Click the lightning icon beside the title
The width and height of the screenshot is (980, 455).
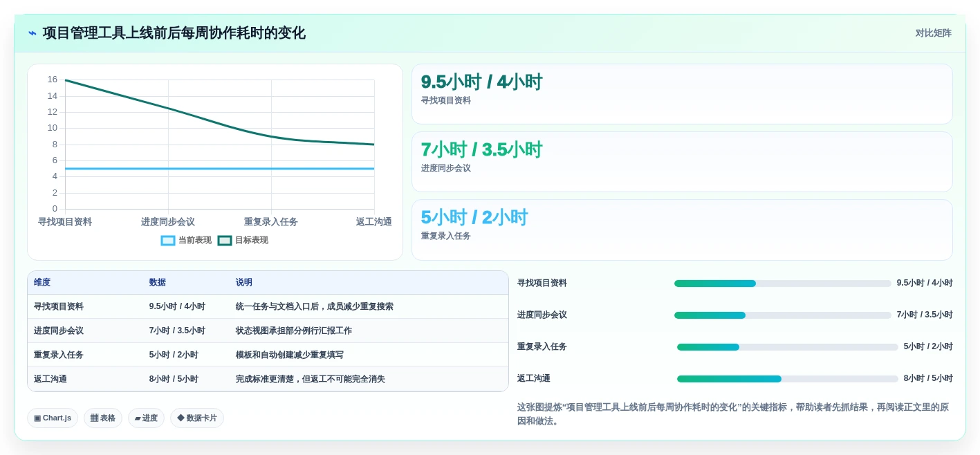click(x=33, y=33)
